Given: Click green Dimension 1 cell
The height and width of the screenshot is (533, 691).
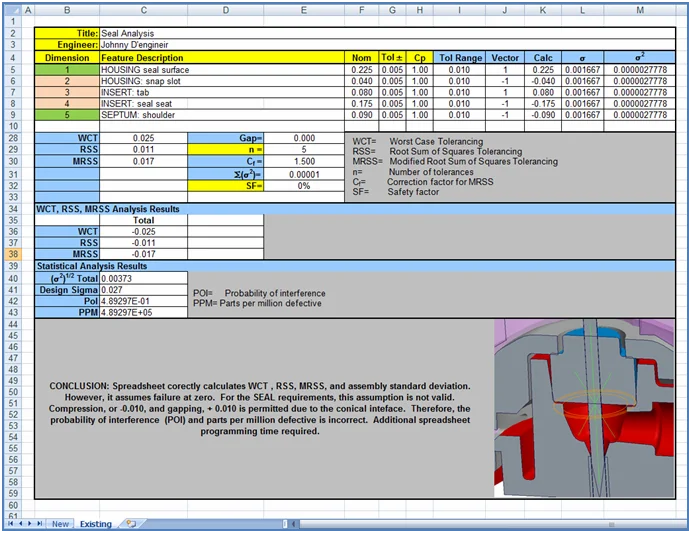Looking at the screenshot, I should [67, 70].
